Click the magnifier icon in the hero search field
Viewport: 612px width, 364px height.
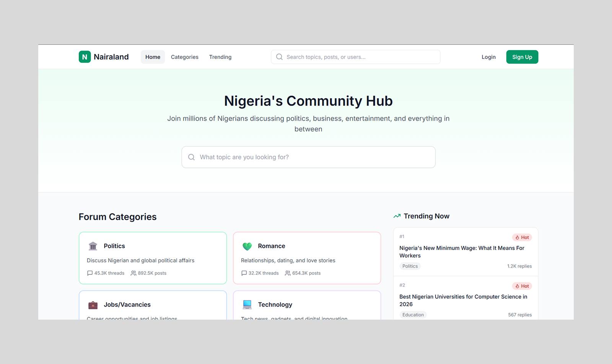[x=191, y=157]
